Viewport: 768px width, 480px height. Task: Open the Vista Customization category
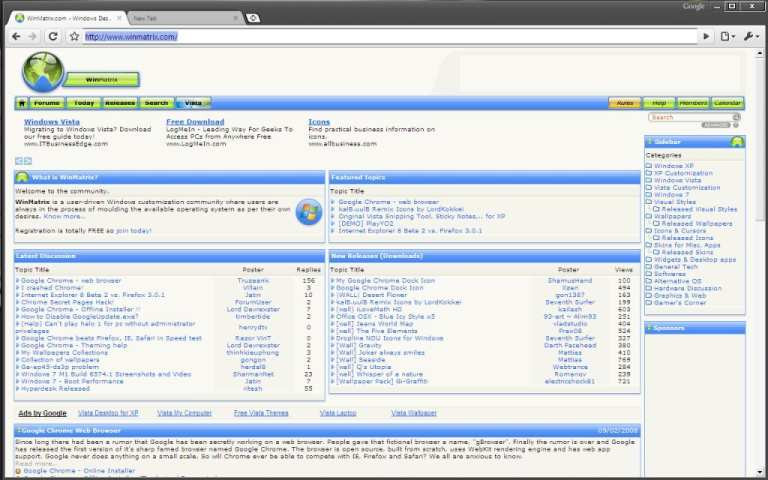click(x=687, y=187)
